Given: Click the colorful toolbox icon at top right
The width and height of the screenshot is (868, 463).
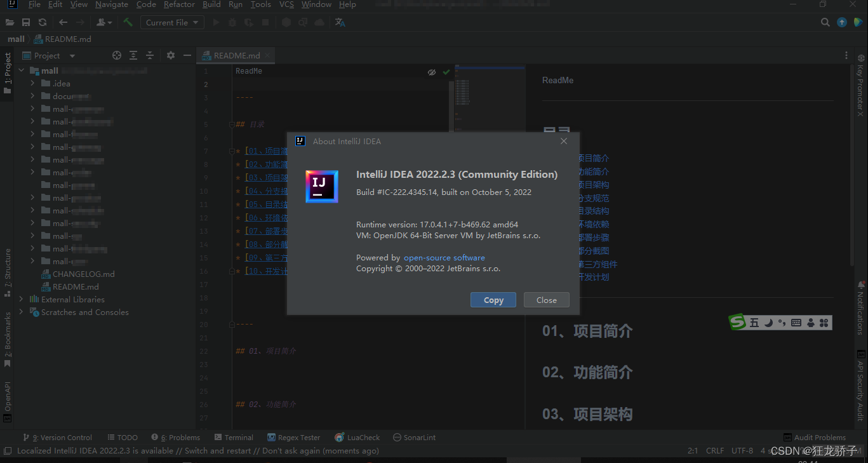Looking at the screenshot, I should click(x=858, y=22).
